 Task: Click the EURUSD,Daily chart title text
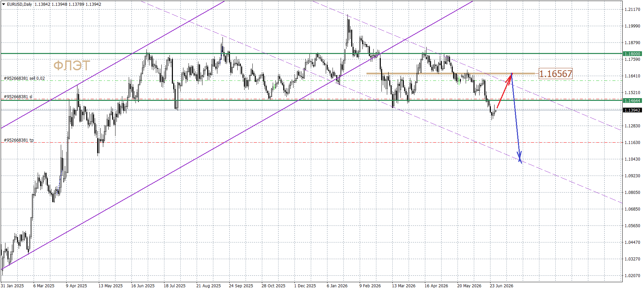pos(19,4)
